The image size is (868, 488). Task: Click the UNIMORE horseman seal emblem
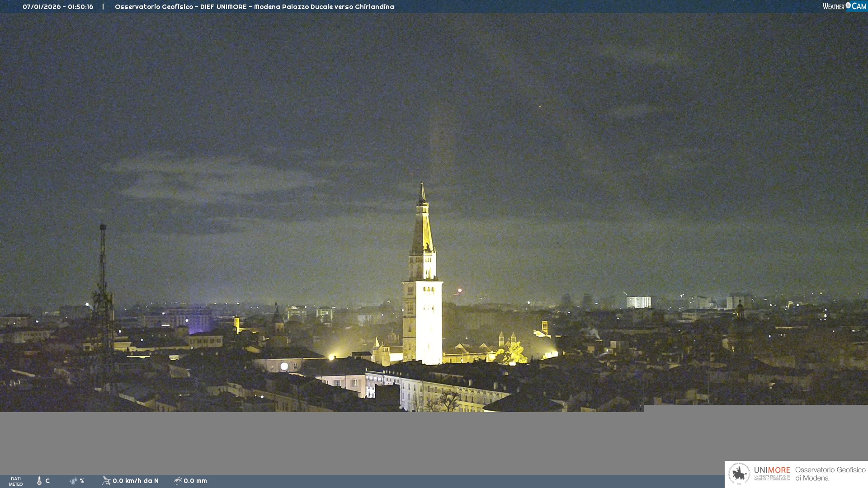pos(739,474)
